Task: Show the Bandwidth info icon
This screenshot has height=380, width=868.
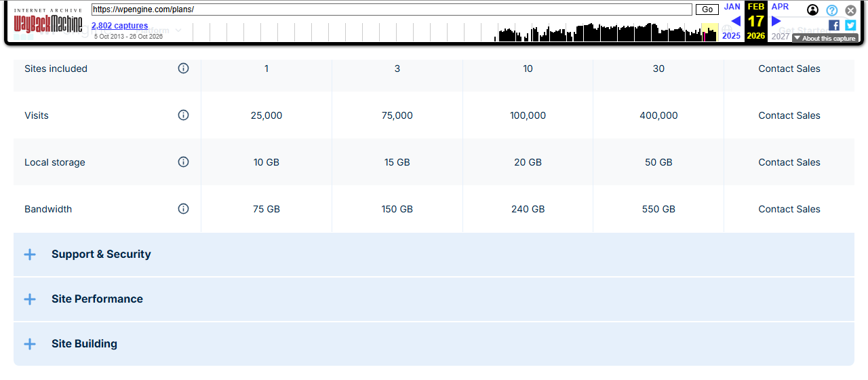Action: point(183,209)
